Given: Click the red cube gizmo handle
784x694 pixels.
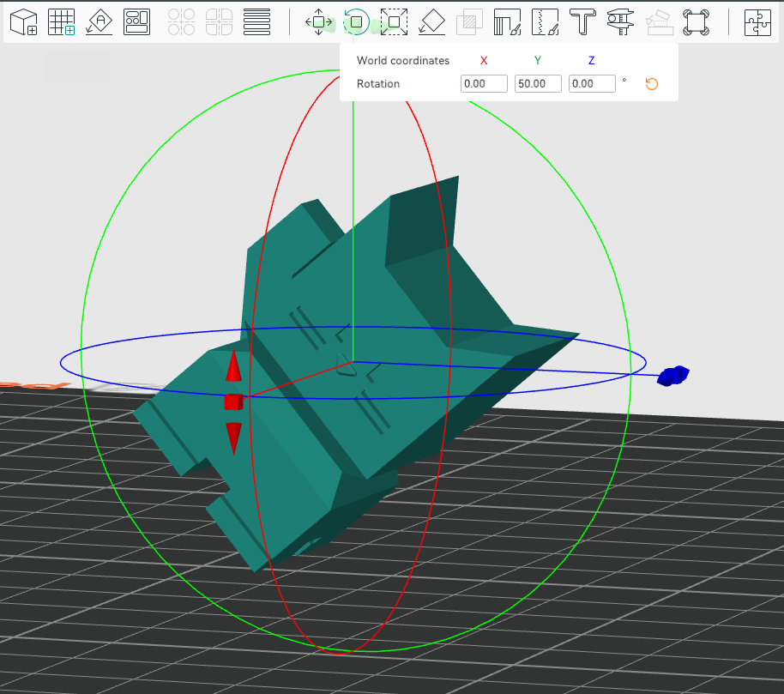Looking at the screenshot, I should click(233, 401).
